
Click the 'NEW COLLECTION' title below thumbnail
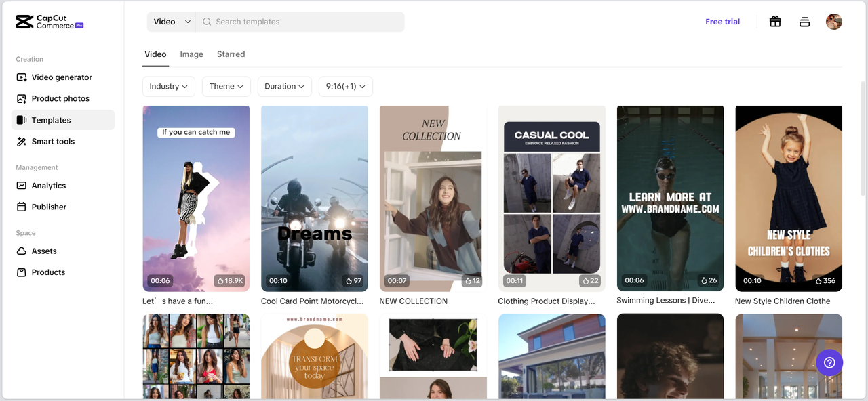(x=414, y=301)
